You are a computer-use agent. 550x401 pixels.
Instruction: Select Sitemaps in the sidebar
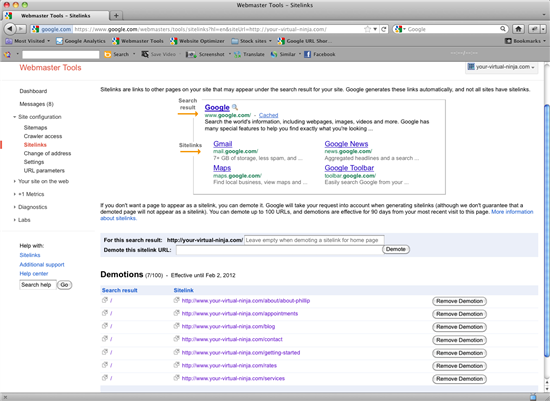pyautogui.click(x=35, y=127)
